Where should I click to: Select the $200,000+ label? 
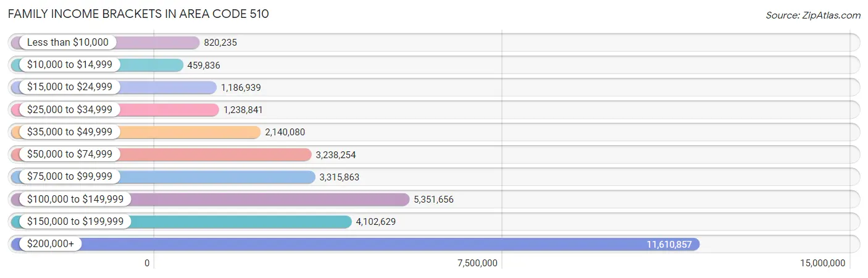point(50,244)
